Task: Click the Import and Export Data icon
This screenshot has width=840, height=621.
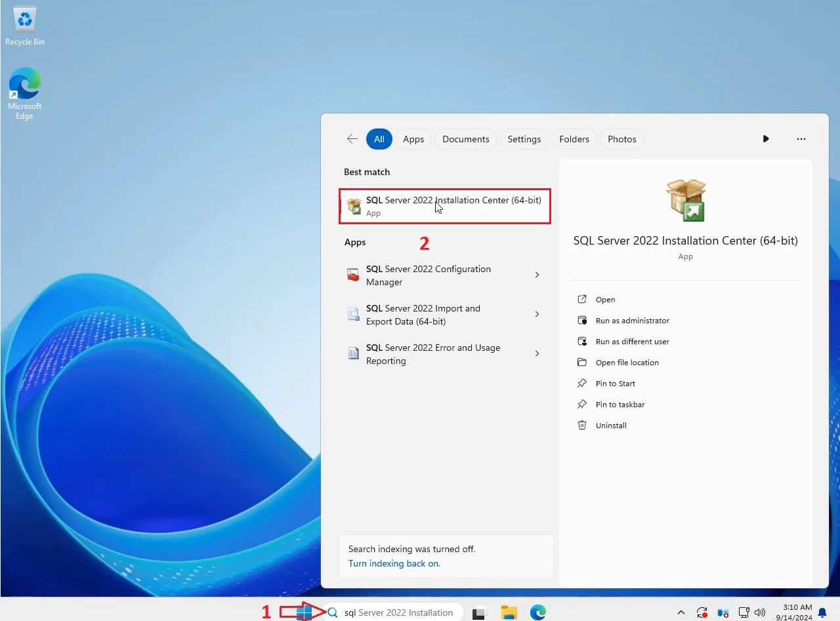Action: [353, 314]
